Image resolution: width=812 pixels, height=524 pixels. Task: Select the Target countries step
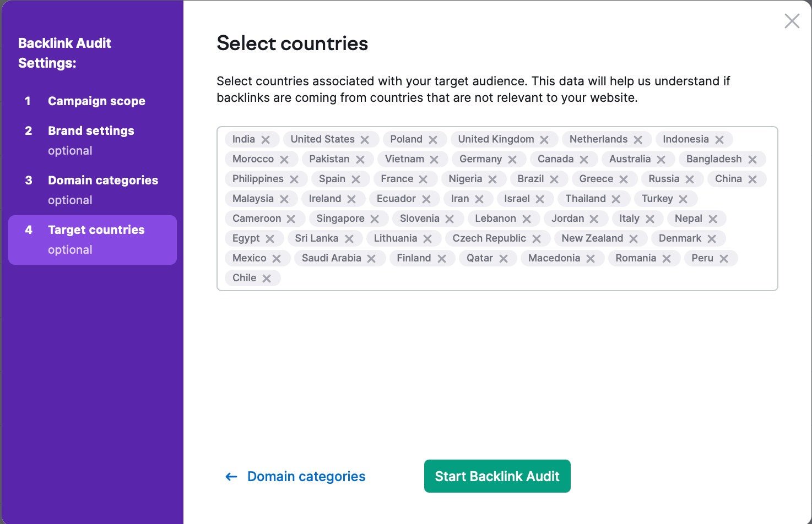[96, 230]
